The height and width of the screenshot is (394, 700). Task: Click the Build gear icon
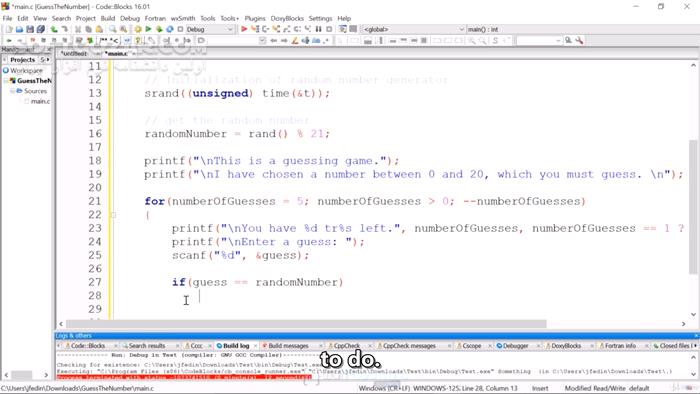point(138,29)
